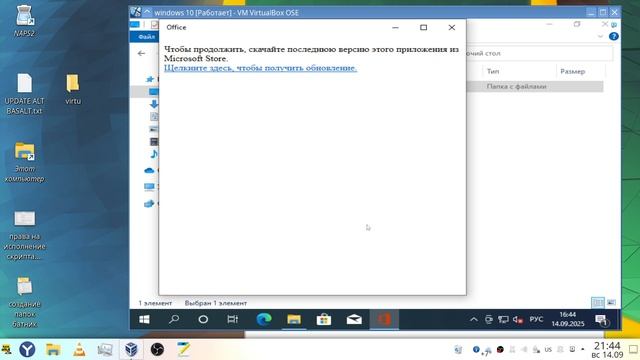Minimize the Office window

click(395, 27)
